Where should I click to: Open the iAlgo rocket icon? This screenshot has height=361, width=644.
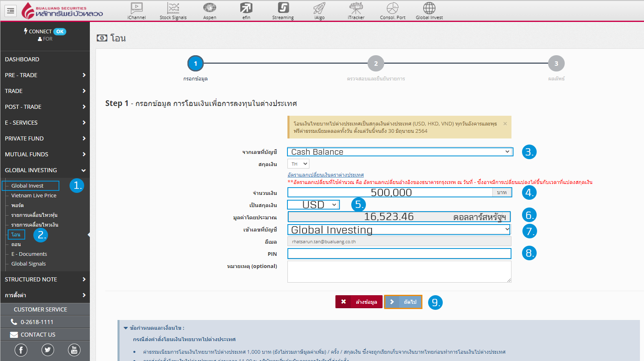[x=320, y=11]
